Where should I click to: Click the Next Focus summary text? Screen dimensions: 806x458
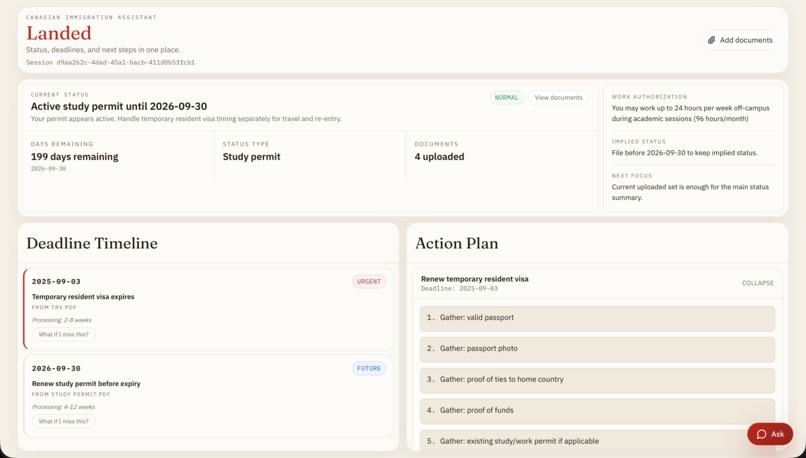pyautogui.click(x=690, y=192)
